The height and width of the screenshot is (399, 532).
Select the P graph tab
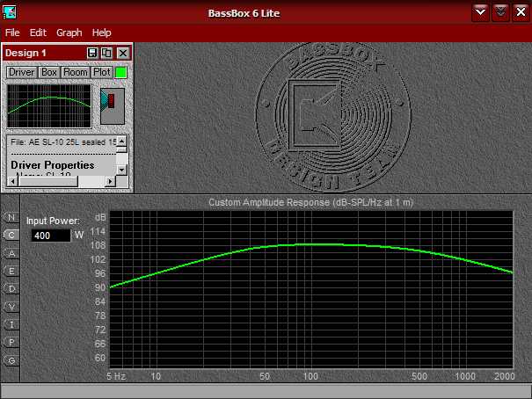(11, 343)
